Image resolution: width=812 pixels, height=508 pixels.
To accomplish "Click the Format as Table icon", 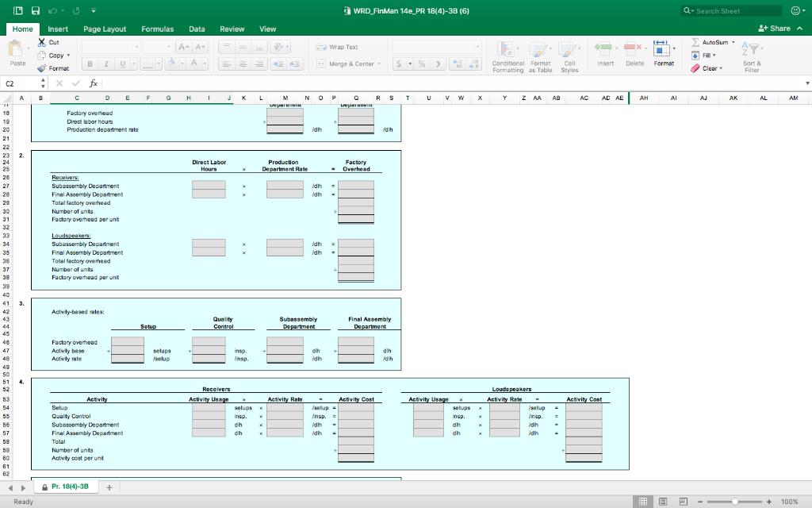I will (x=539, y=56).
